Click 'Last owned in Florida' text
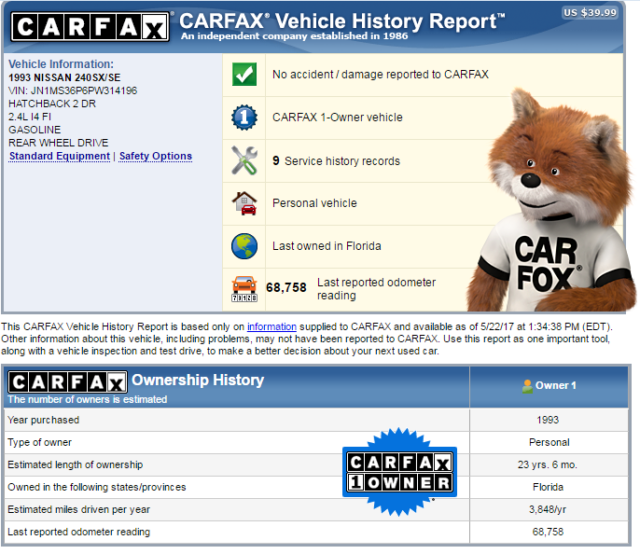The height and width of the screenshot is (554, 640). pyautogui.click(x=327, y=246)
